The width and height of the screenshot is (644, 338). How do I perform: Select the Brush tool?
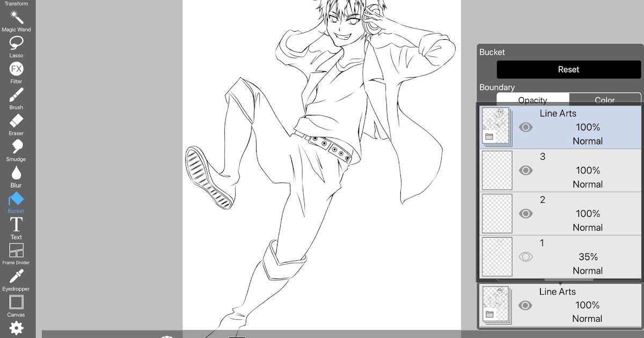pos(16,95)
